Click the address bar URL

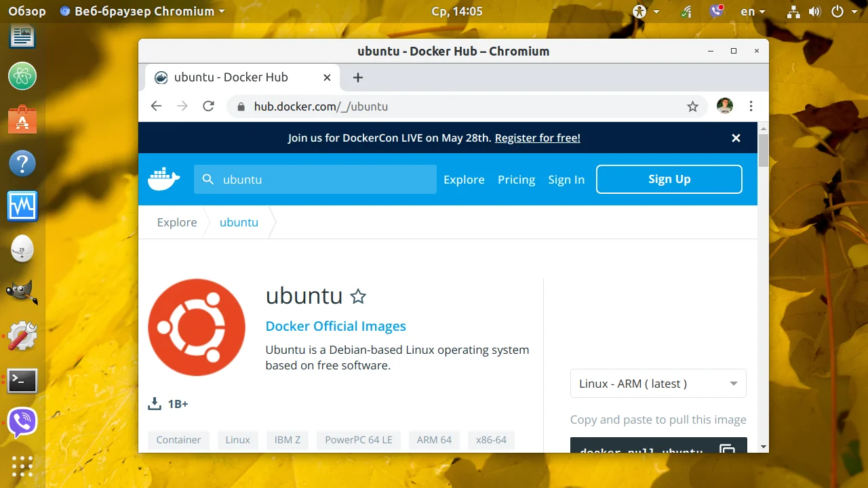click(321, 106)
